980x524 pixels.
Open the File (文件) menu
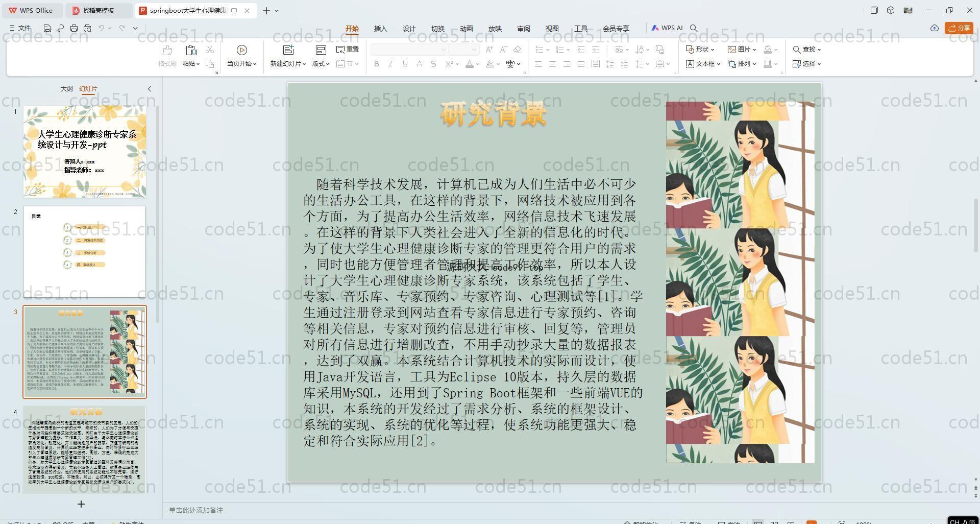[x=20, y=28]
